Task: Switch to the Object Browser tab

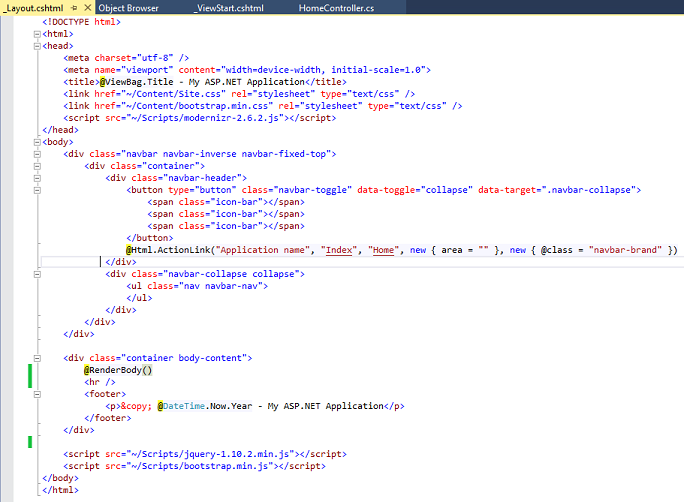Action: point(128,8)
